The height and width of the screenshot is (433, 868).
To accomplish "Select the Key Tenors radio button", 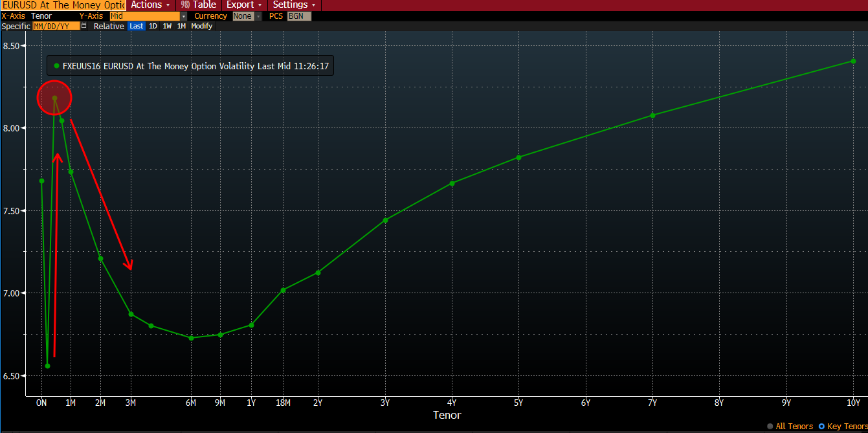I will [x=822, y=427].
